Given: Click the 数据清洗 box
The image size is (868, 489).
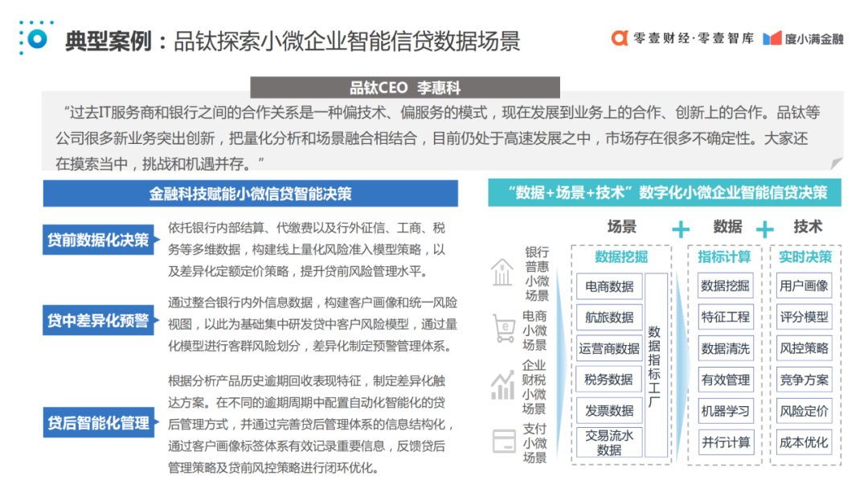Looking at the screenshot, I should (725, 348).
